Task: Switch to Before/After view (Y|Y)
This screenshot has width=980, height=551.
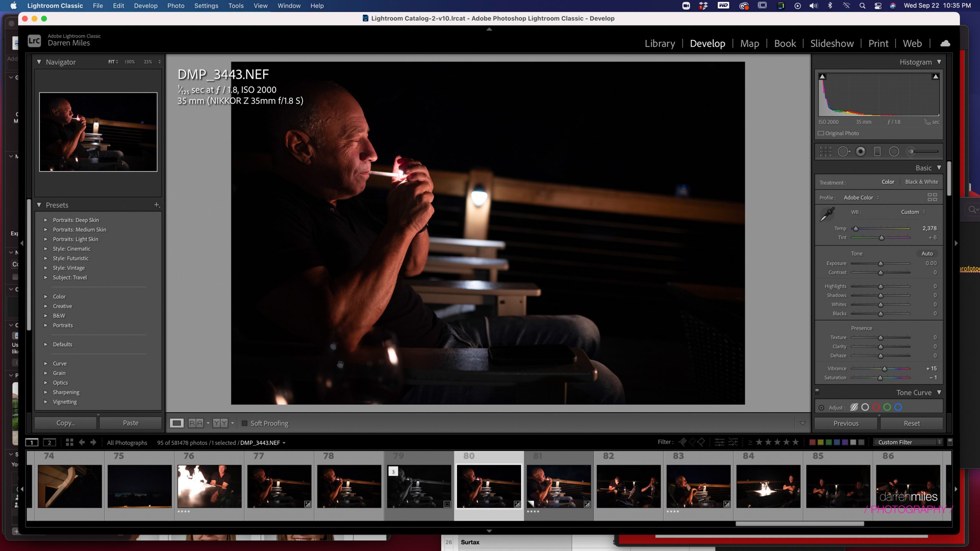Action: tap(220, 423)
